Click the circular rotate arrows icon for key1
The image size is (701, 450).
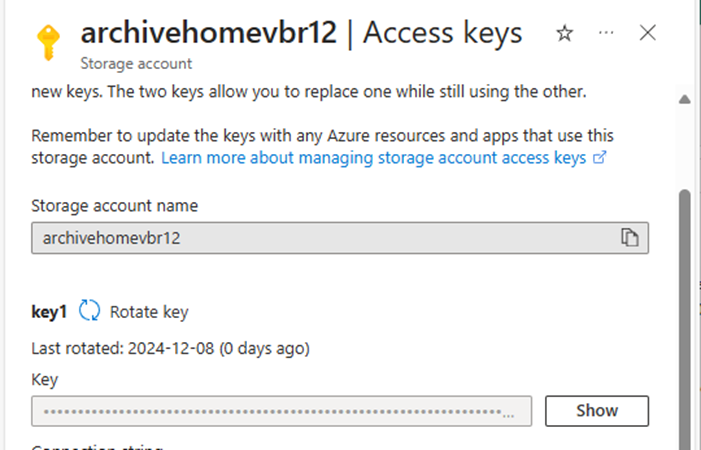click(89, 310)
